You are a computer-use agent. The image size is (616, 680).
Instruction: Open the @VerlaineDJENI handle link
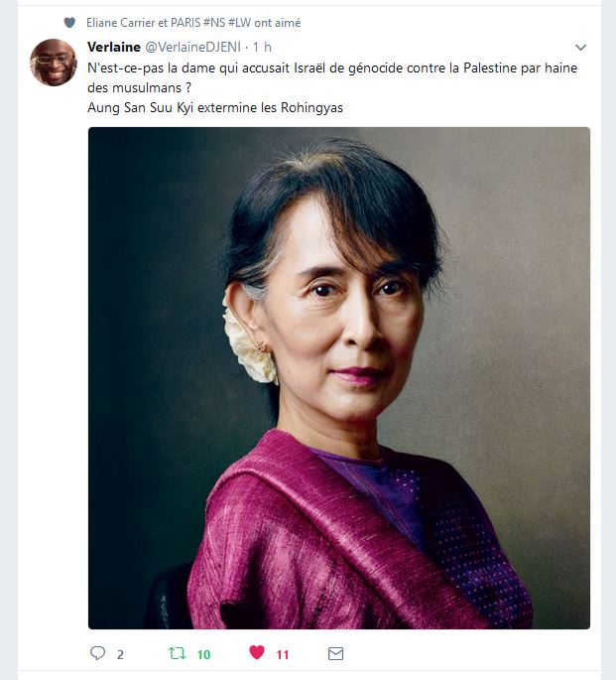click(x=192, y=47)
